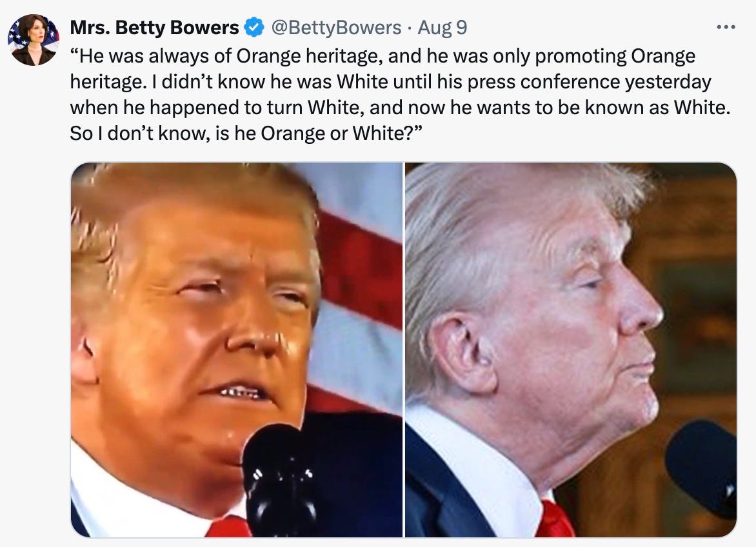Open the three-dot more options menu
The width and height of the screenshot is (756, 547).
726,28
